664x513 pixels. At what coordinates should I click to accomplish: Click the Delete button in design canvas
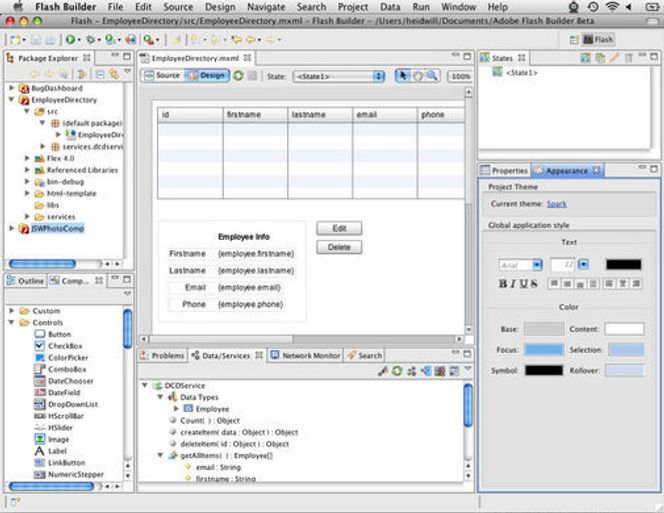339,247
